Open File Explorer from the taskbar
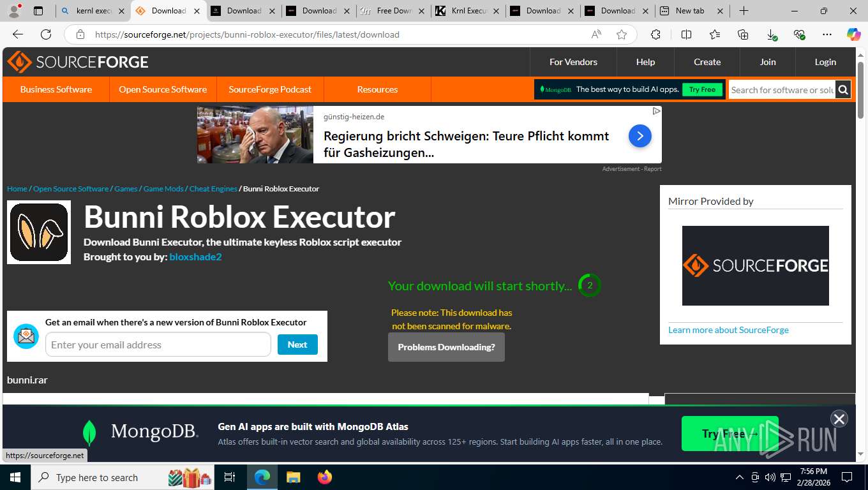 click(293, 477)
